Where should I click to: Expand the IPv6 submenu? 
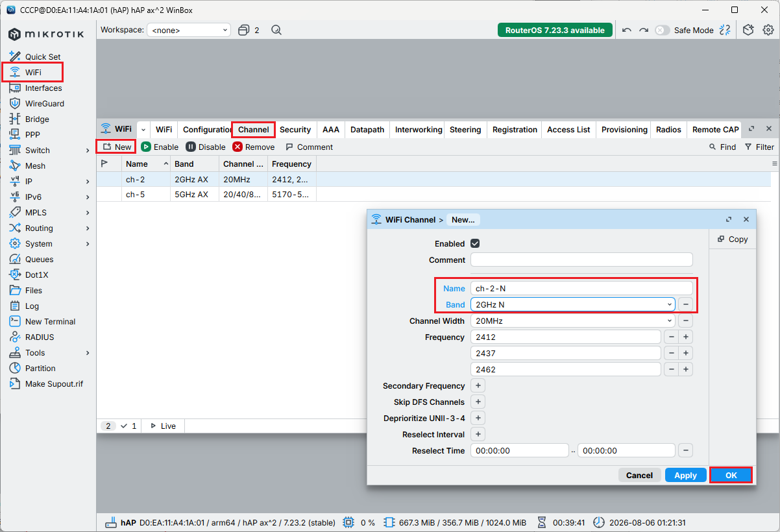click(x=88, y=197)
